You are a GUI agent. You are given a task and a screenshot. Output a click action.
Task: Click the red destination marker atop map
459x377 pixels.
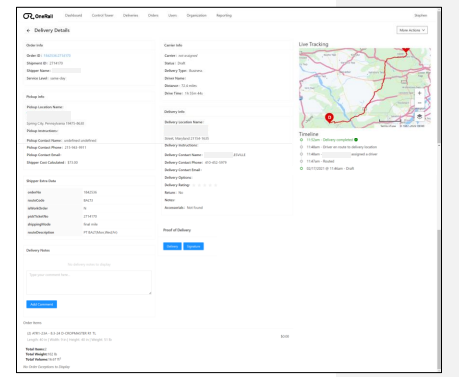pos(406,49)
